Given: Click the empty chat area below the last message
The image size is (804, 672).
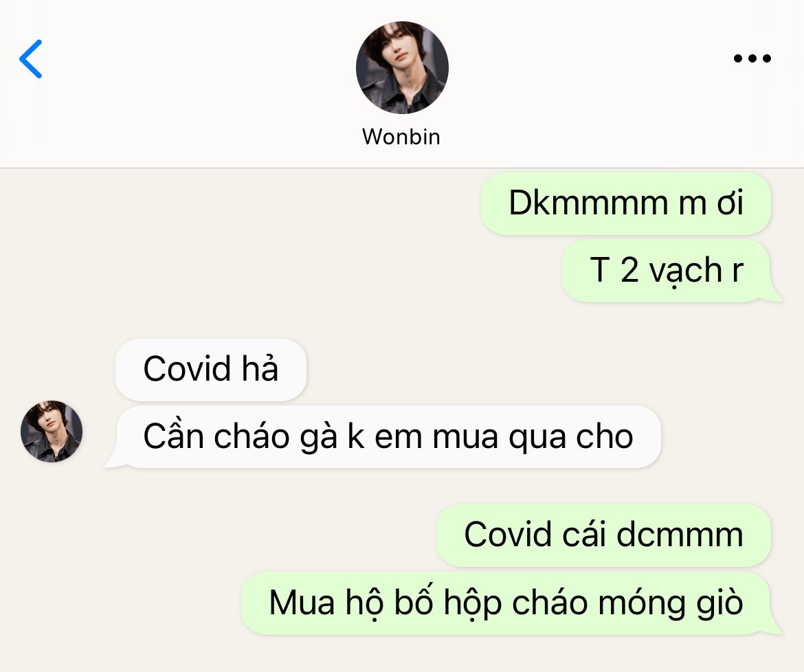Looking at the screenshot, I should click(x=402, y=655).
